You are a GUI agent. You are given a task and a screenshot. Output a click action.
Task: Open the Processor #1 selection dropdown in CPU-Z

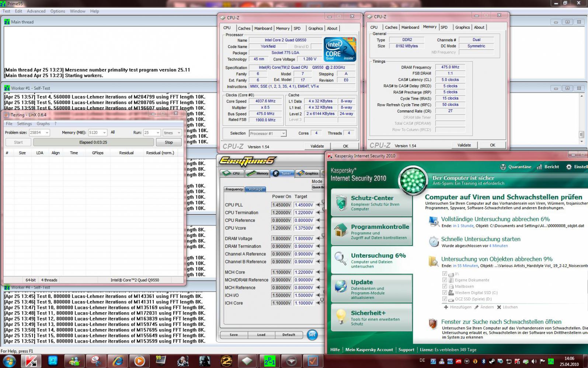[283, 134]
